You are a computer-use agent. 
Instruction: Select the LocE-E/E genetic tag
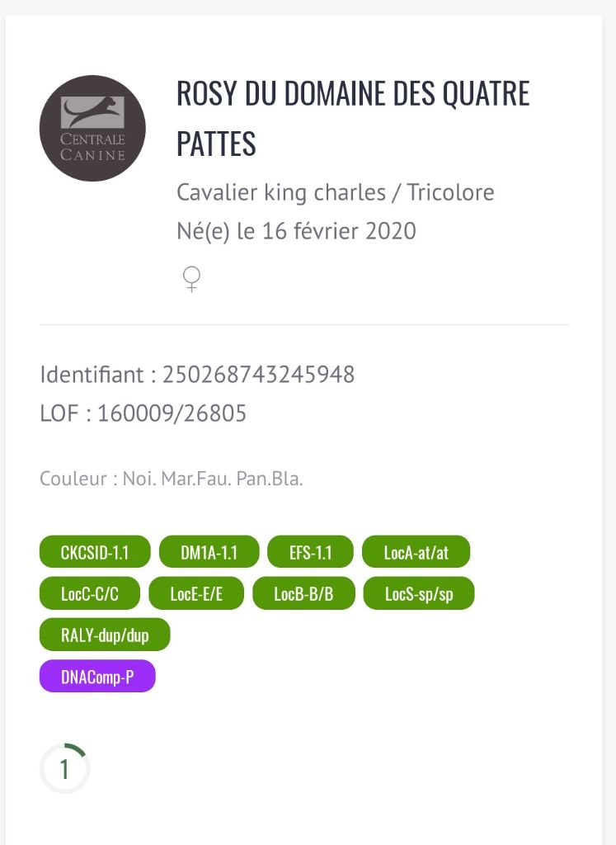pyautogui.click(x=196, y=593)
